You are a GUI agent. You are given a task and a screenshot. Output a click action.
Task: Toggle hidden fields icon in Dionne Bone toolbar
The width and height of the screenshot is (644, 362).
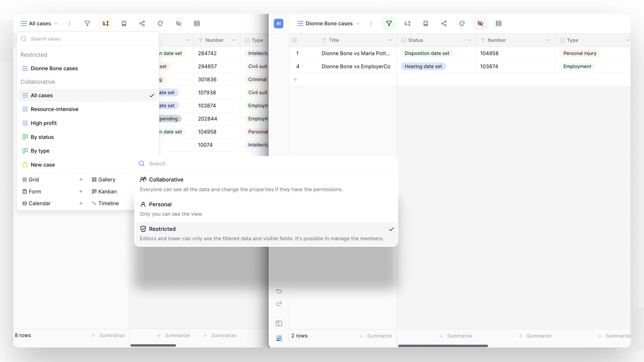click(x=480, y=24)
